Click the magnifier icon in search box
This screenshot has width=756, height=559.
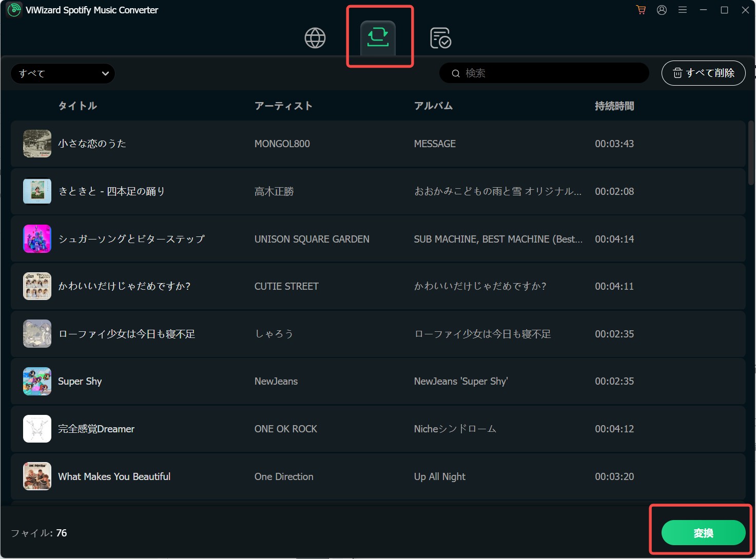(455, 73)
